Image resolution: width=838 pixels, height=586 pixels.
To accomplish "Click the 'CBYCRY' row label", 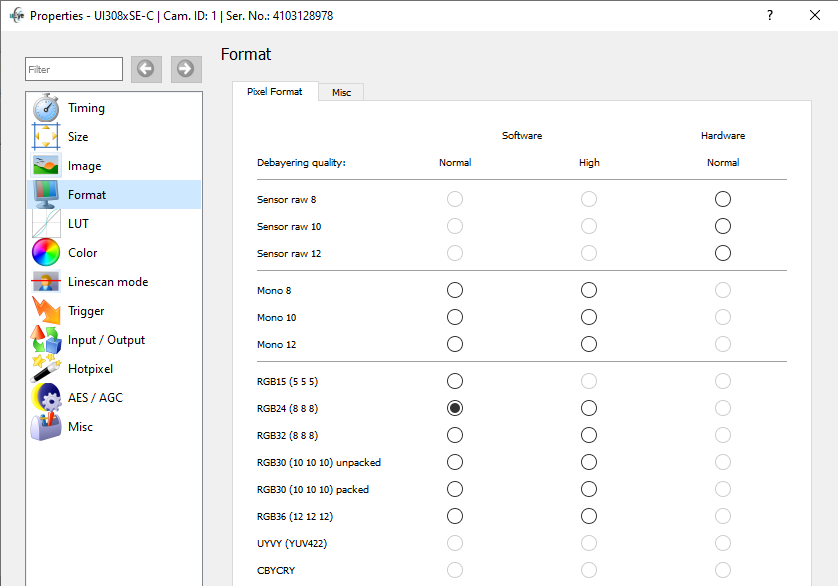I will (x=276, y=570).
